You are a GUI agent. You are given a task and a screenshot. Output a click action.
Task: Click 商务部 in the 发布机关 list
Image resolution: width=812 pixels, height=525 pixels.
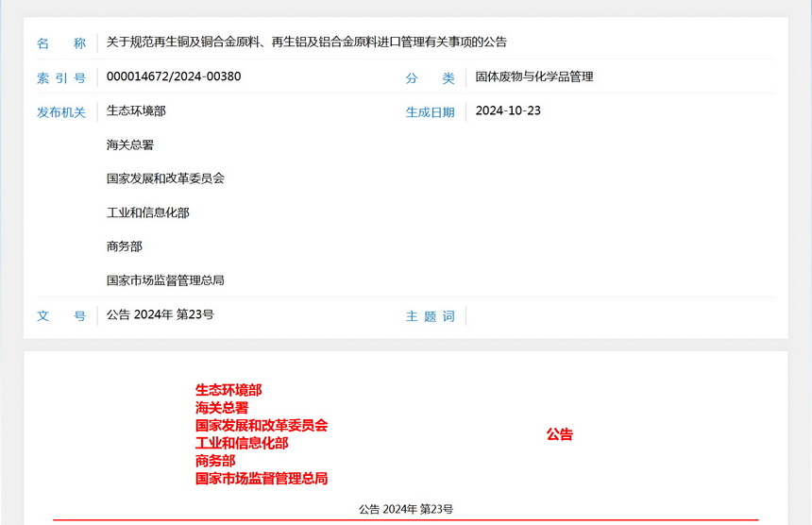[125, 246]
